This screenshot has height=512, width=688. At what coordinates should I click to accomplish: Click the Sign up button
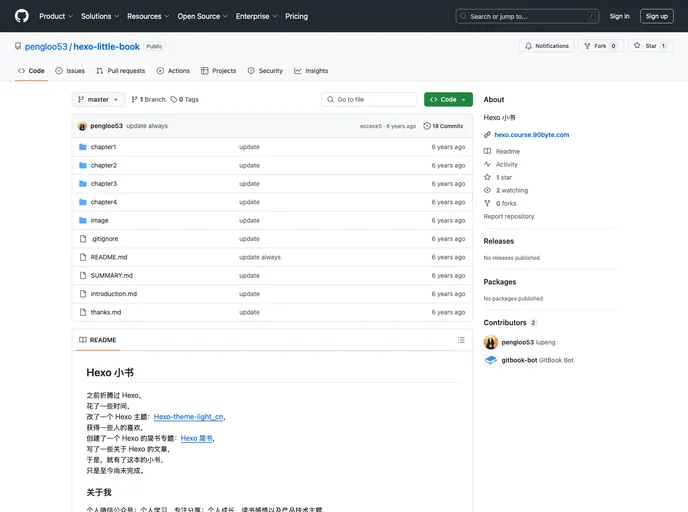(656, 16)
